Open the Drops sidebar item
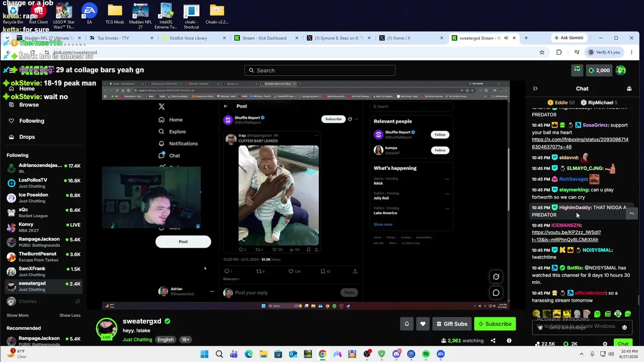The width and height of the screenshot is (644, 362). pos(27,137)
